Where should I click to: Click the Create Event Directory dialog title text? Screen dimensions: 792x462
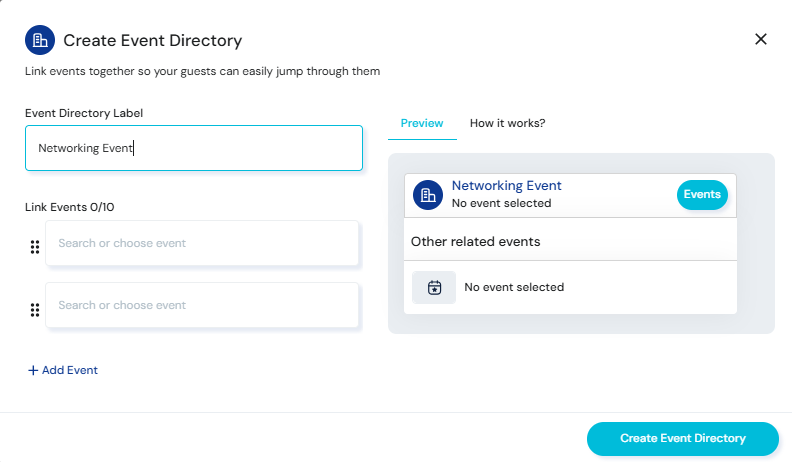pos(152,40)
